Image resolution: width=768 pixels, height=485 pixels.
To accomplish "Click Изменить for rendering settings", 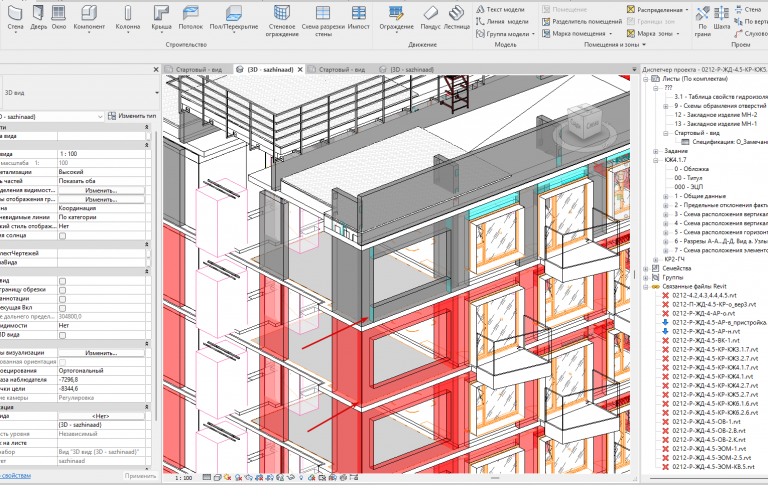I will coord(101,353).
